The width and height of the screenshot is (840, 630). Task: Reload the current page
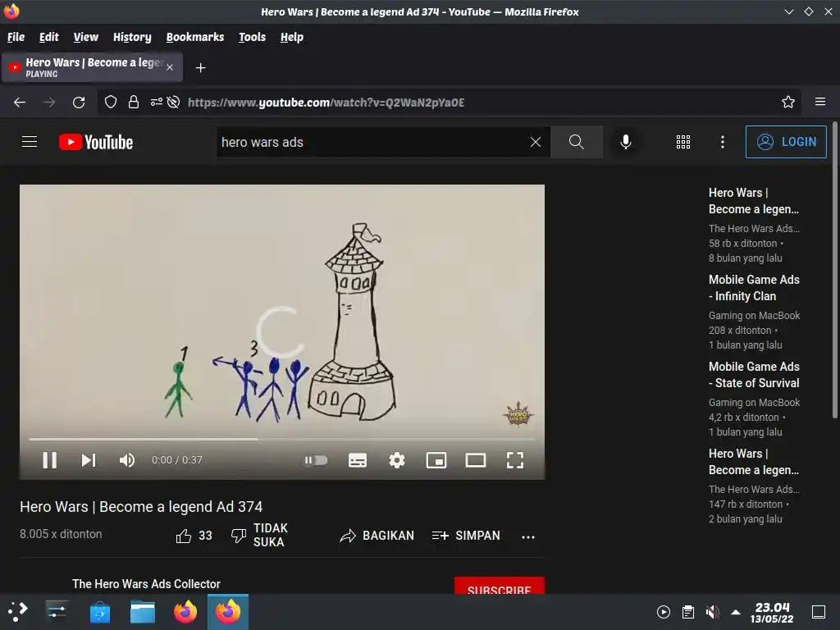(79, 102)
